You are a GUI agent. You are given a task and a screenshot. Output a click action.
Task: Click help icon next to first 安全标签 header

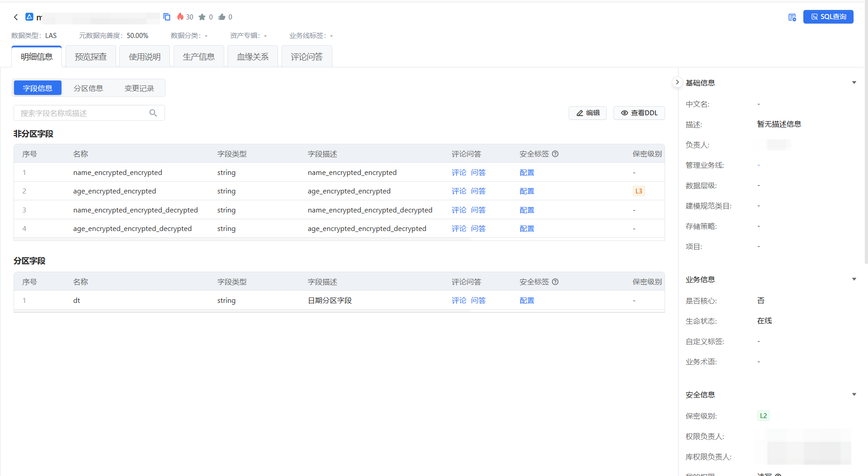556,154
